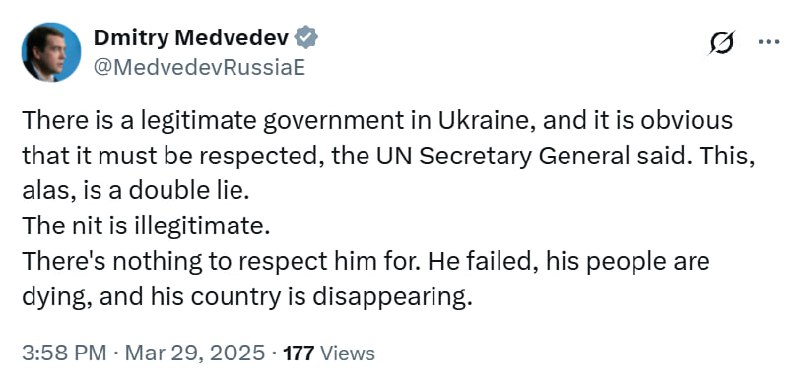800x386 pixels.
Task: Click the 3:58 PM timestamp
Action: pyautogui.click(x=64, y=353)
